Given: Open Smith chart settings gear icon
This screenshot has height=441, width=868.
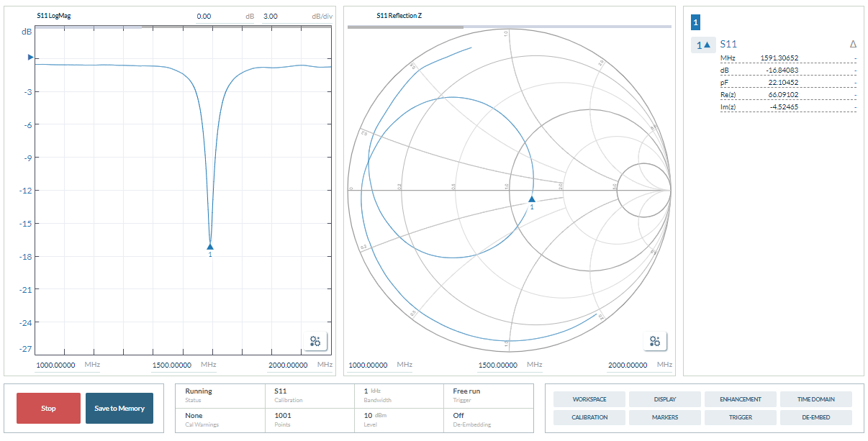Looking at the screenshot, I should coord(655,342).
